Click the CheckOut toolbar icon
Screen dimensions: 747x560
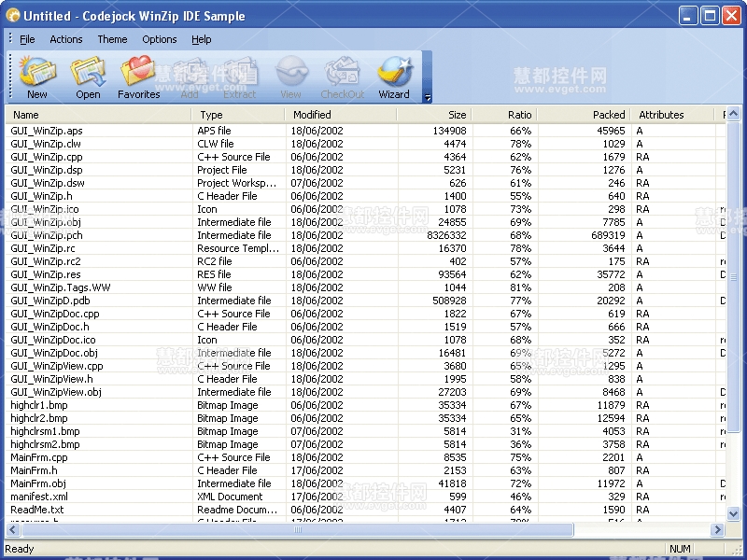pyautogui.click(x=342, y=77)
